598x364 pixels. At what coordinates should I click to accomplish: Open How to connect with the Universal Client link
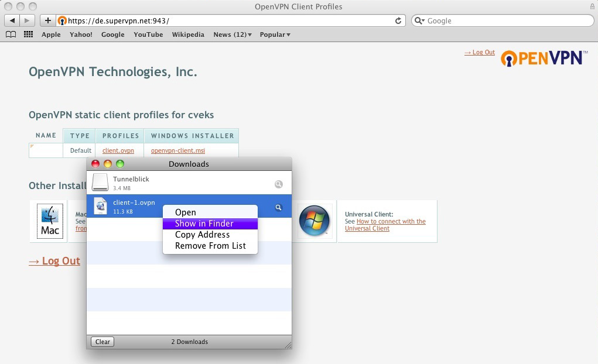pyautogui.click(x=385, y=225)
